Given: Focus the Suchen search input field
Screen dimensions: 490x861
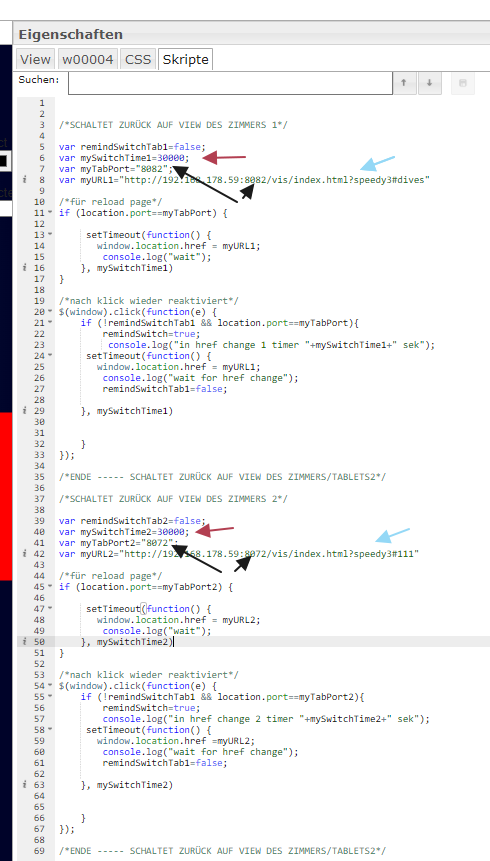Looking at the screenshot, I should pyautogui.click(x=230, y=83).
